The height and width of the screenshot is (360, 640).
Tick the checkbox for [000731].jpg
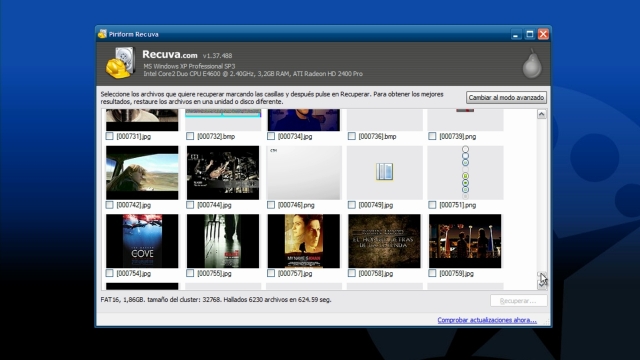coord(109,136)
